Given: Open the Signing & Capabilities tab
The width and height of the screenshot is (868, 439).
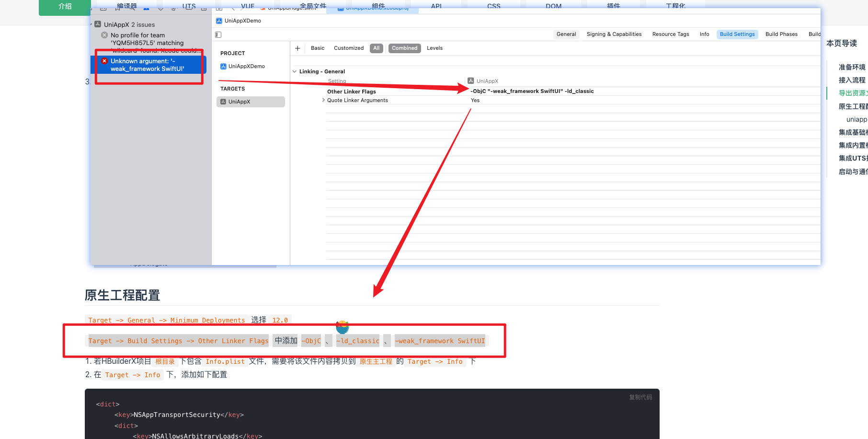Looking at the screenshot, I should (x=614, y=34).
